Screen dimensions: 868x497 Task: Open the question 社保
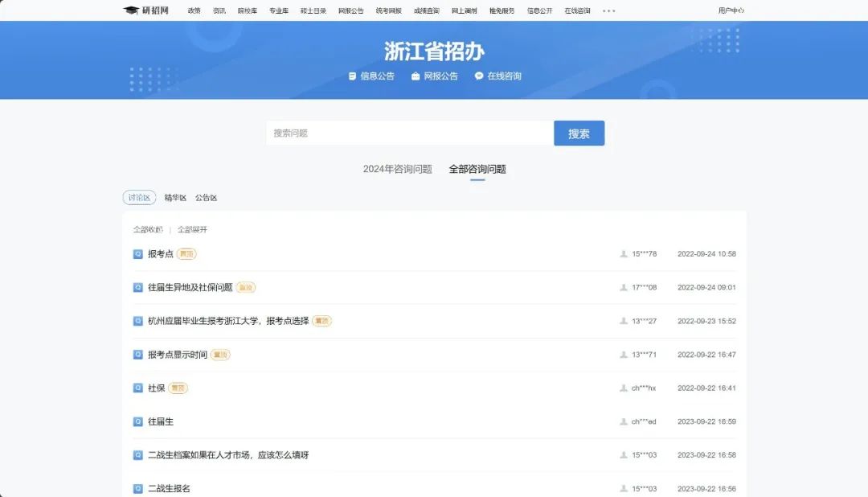156,388
